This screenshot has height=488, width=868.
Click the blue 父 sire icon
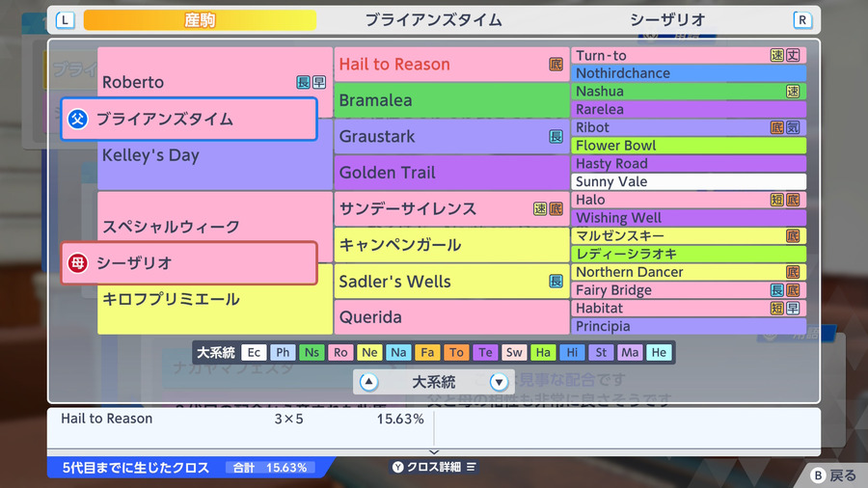pyautogui.click(x=77, y=119)
